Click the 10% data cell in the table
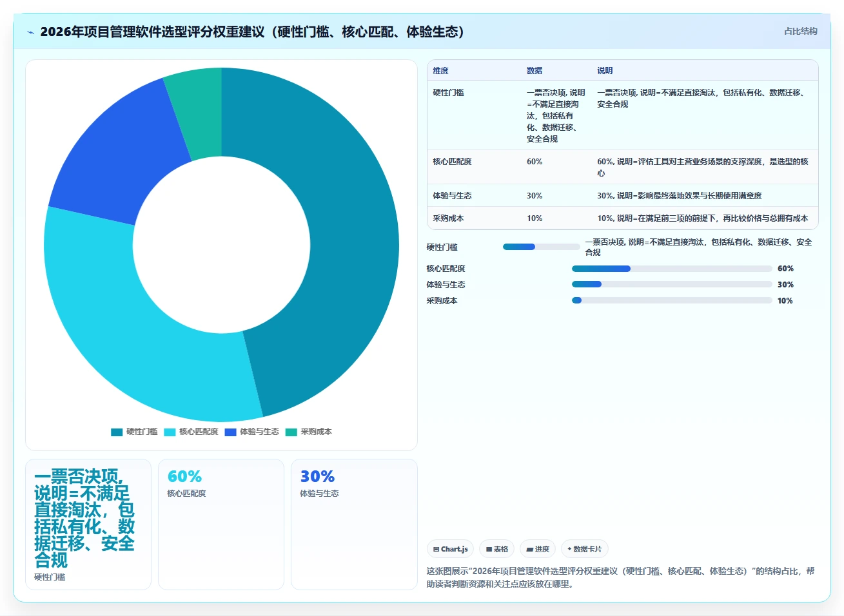The image size is (844, 616). 535,218
